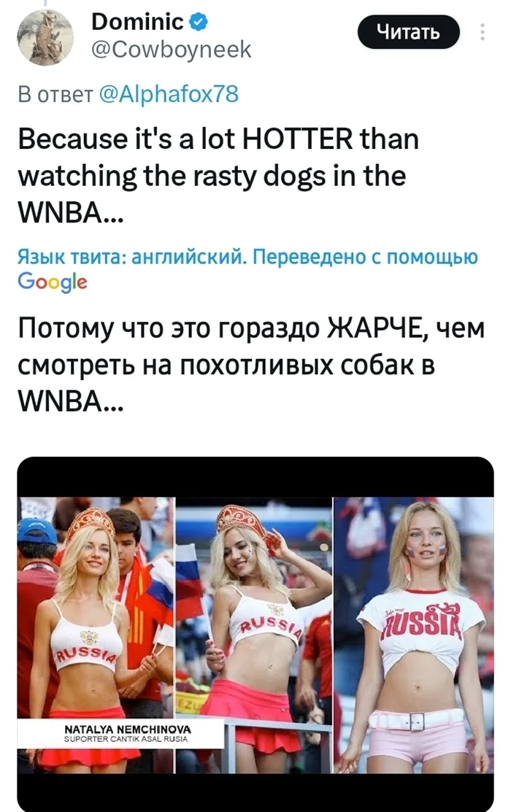Click the "В ответ" reply label
Screen dimensions: 511x812
(55, 95)
